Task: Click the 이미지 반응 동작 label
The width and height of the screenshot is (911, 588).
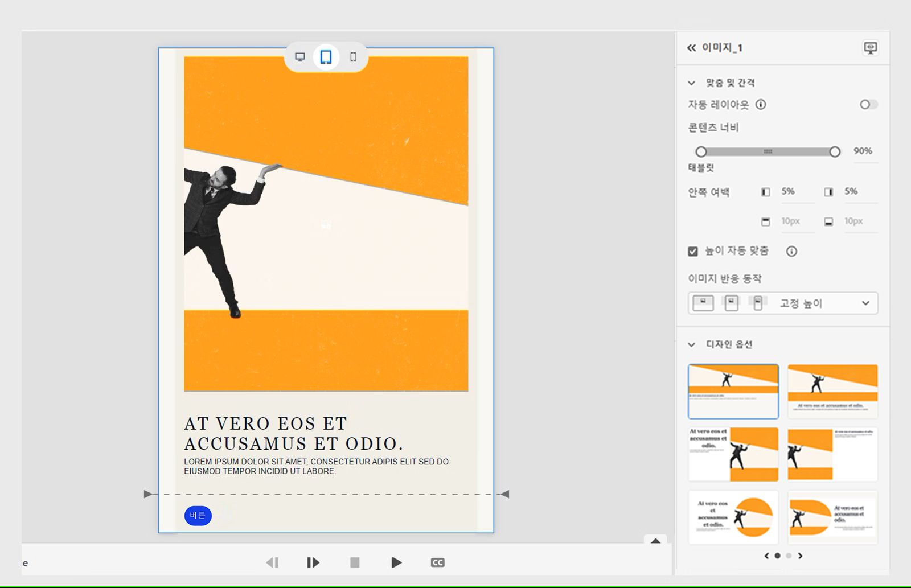Action: (724, 278)
